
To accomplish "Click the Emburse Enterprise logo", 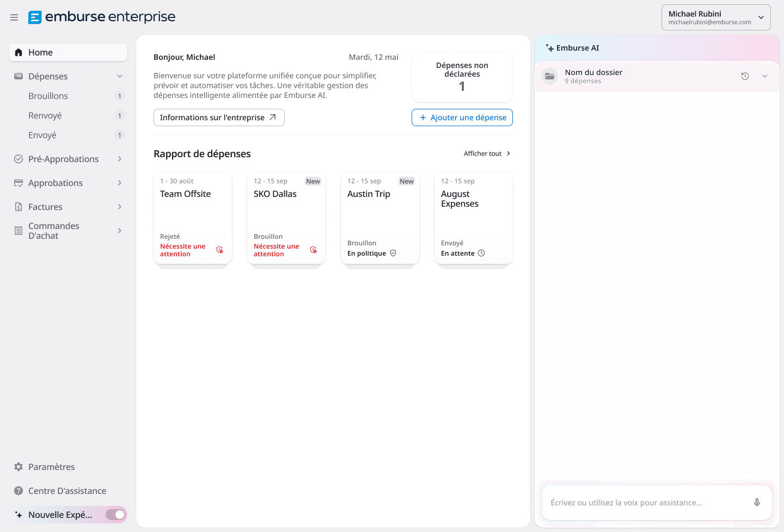I will [102, 17].
